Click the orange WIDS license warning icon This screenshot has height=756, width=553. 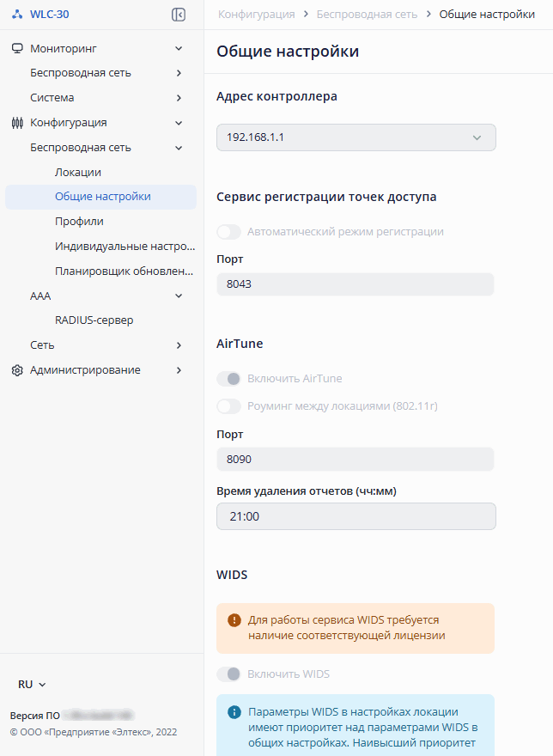click(234, 620)
